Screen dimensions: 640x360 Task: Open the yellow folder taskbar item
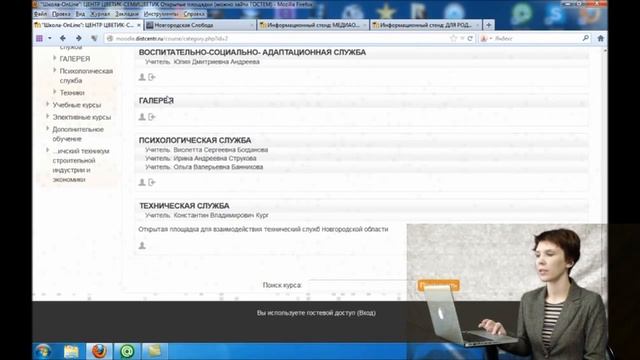(x=155, y=351)
